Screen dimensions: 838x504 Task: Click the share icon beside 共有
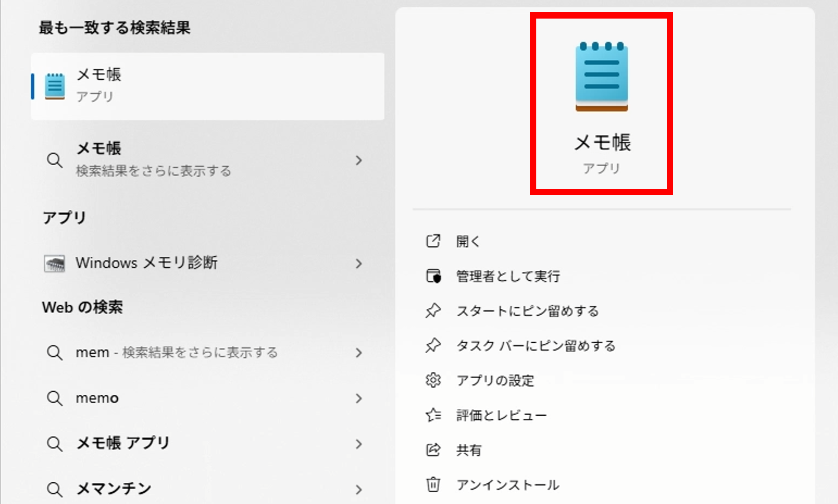(433, 450)
